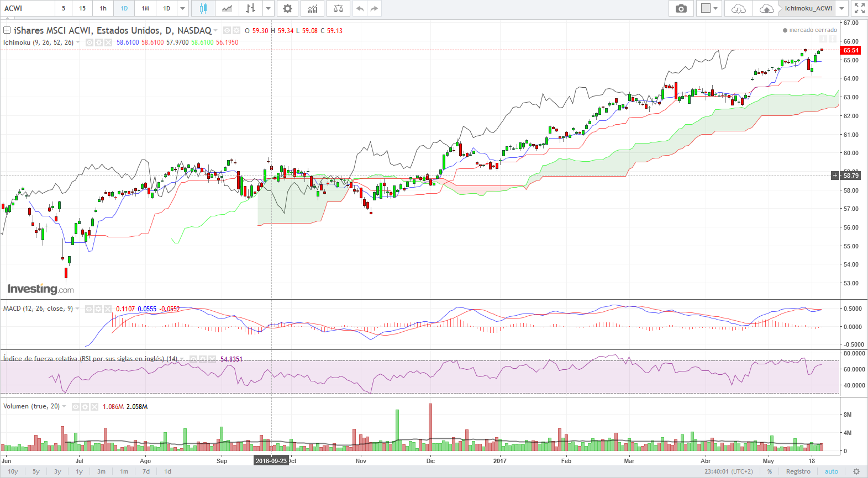Select the candlestick chart style icon
868x478 pixels.
pyautogui.click(x=203, y=8)
